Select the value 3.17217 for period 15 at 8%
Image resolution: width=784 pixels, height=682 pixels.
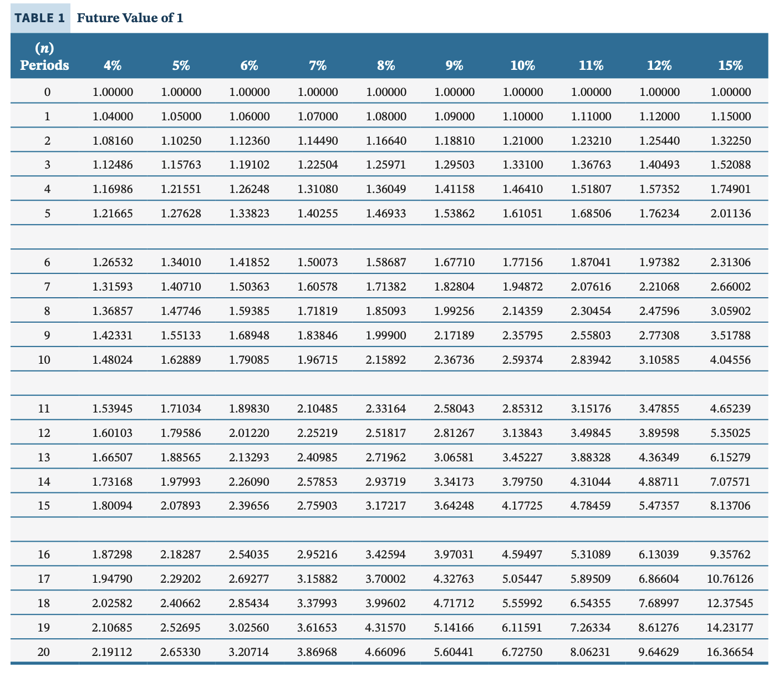tap(386, 505)
